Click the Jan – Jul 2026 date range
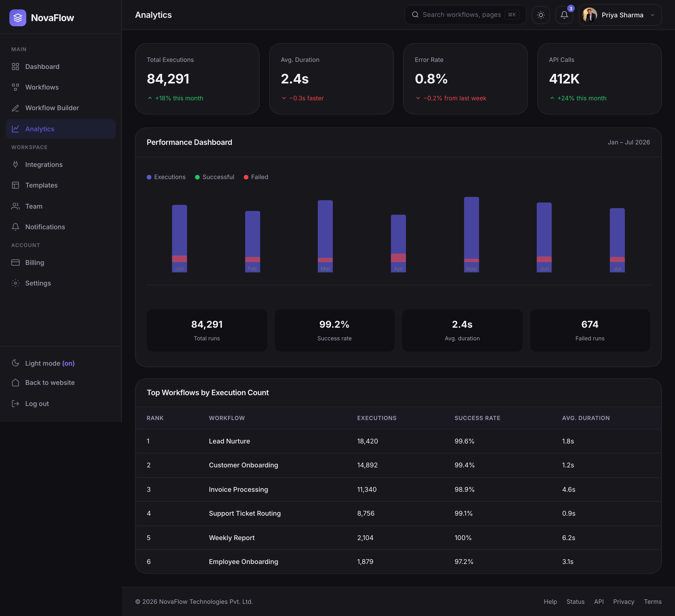This screenshot has width=675, height=616. tap(629, 142)
